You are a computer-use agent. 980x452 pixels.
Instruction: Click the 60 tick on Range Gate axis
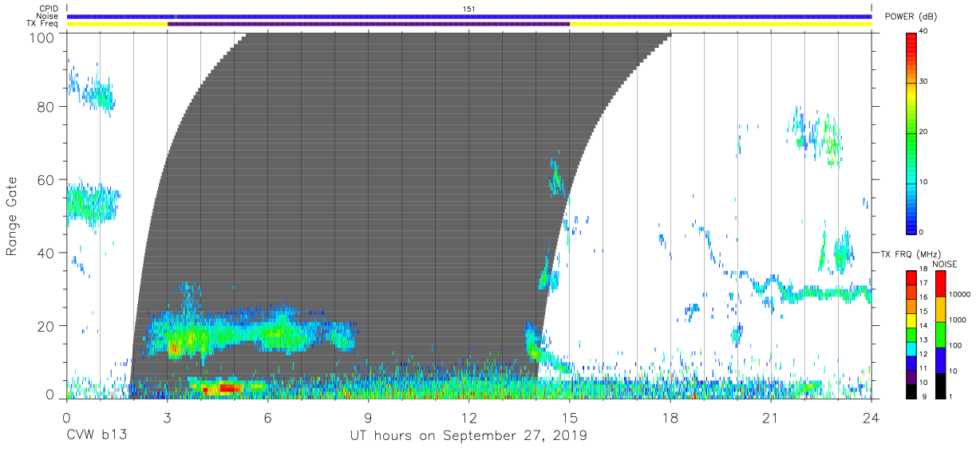pos(46,180)
